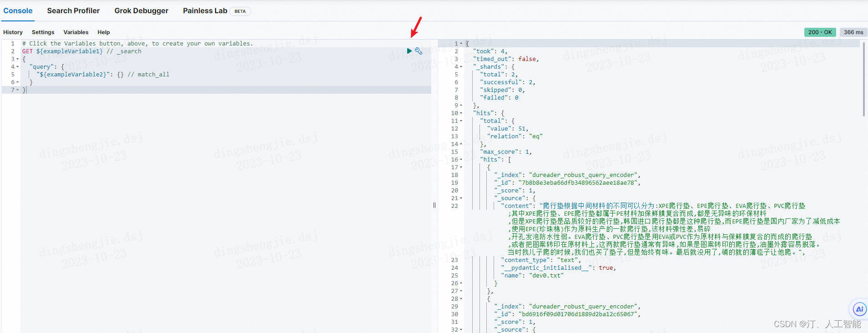Click the "successful": 2 line
The image size is (868, 333).
[x=508, y=82]
